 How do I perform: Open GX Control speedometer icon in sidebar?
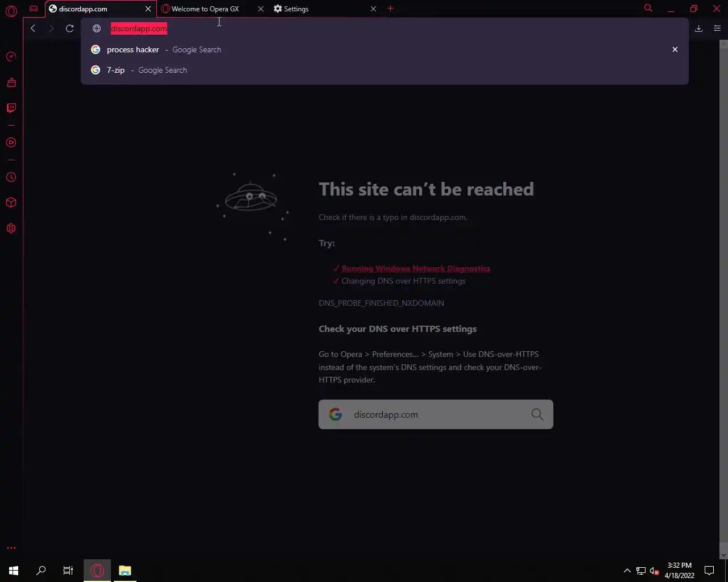point(11,57)
